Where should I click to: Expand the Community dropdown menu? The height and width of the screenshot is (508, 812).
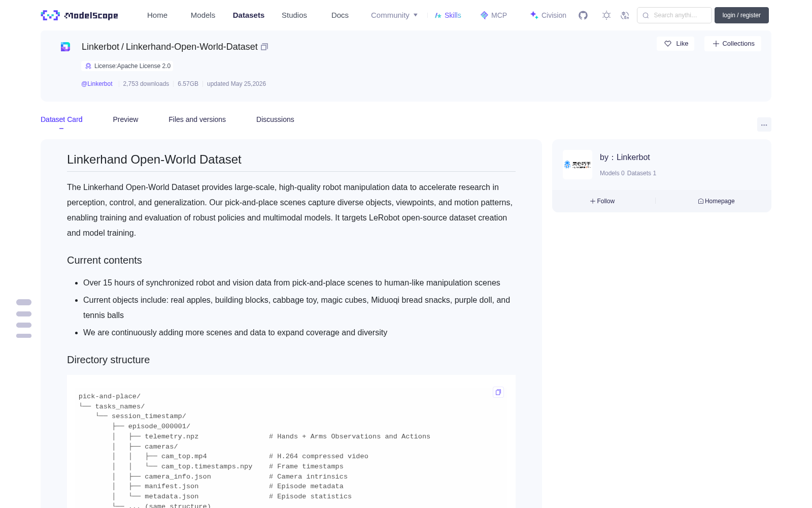tap(394, 15)
